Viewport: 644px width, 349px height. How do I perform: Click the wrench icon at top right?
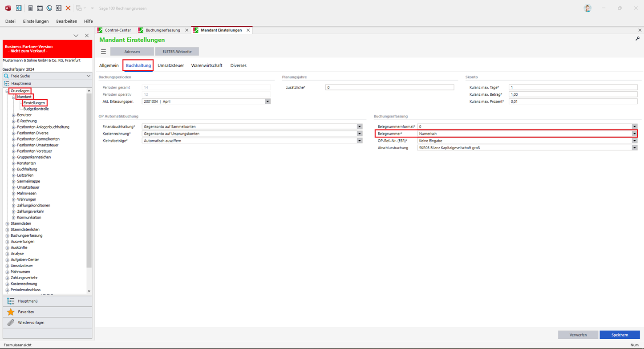pos(637,39)
